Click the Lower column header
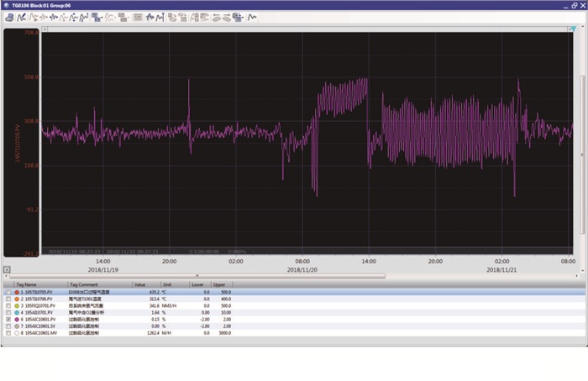The height and width of the screenshot is (381, 588). [200, 284]
